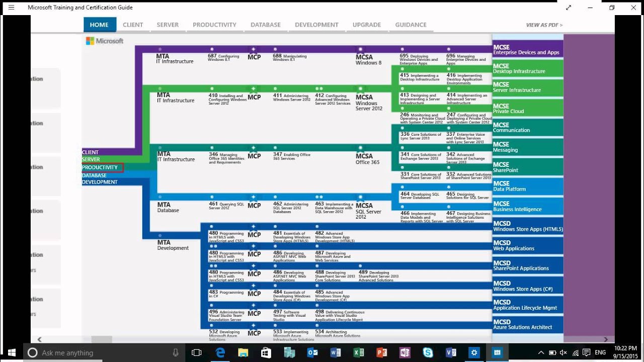
Task: Click the Ask me anything search box
Action: pyautogui.click(x=104, y=352)
